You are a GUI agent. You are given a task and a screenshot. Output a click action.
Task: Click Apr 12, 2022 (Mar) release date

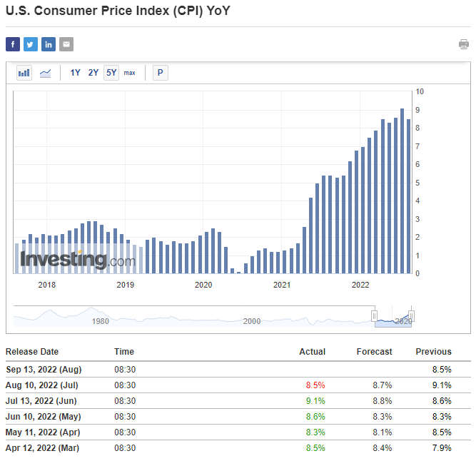[x=42, y=448]
